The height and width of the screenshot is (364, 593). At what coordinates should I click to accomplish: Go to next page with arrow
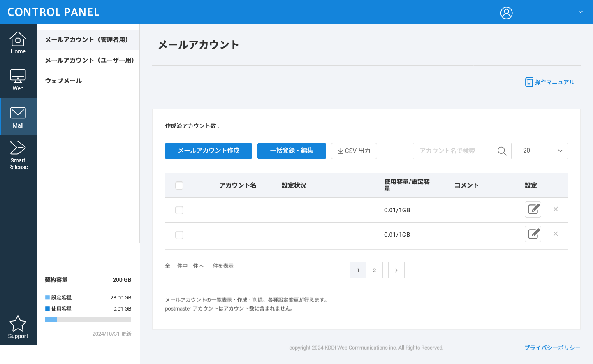396,270
